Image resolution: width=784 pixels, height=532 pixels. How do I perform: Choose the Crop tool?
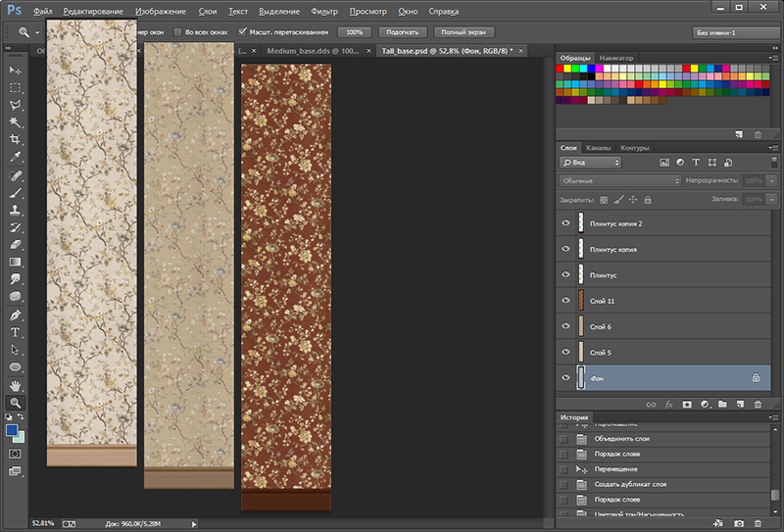pos(15,140)
